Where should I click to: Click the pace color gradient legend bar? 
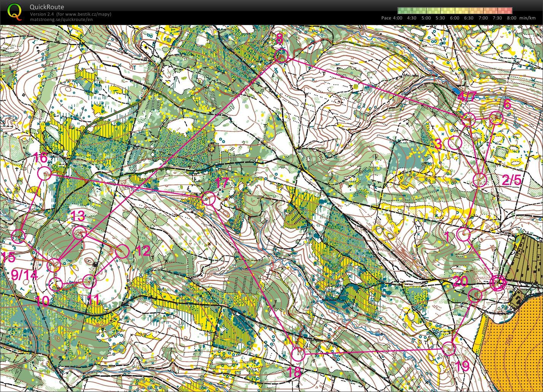click(x=455, y=10)
